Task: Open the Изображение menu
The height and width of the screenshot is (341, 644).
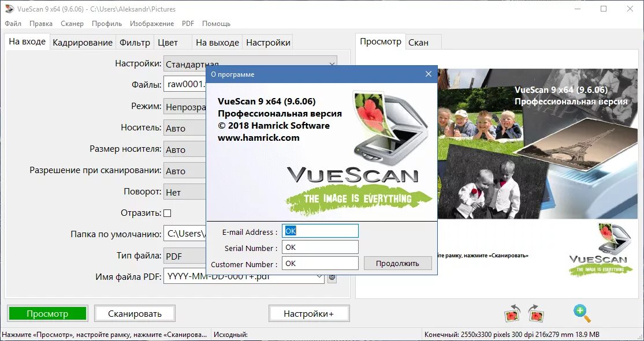Action: (152, 24)
